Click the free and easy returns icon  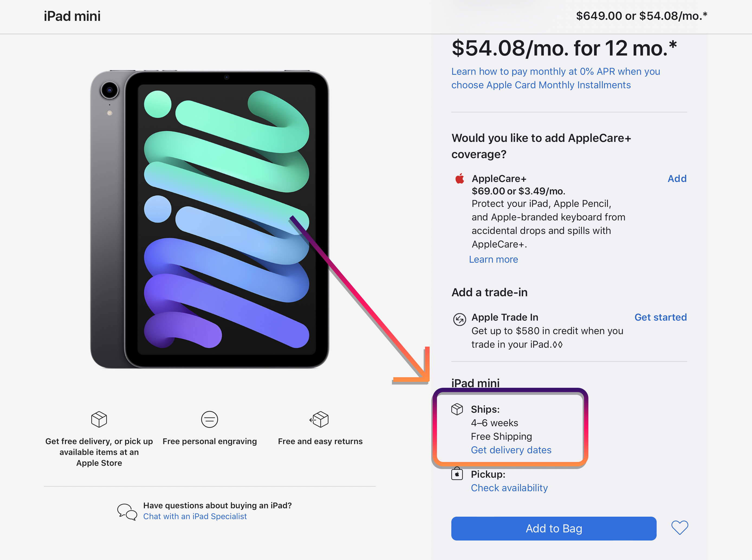pyautogui.click(x=319, y=419)
